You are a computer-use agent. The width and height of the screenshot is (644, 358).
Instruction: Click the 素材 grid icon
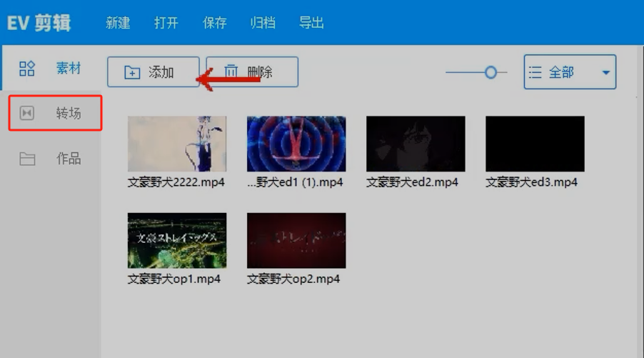pos(27,68)
